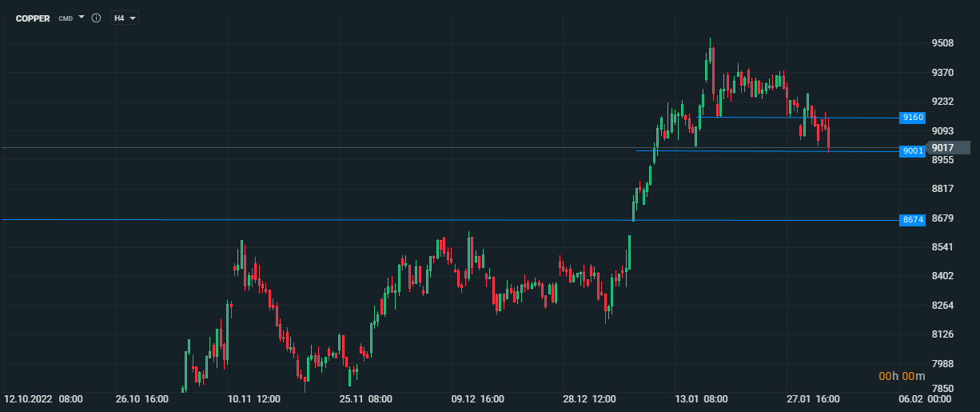Click the 8126 price axis value
Screen dimensions: 980x412
[x=942, y=334]
